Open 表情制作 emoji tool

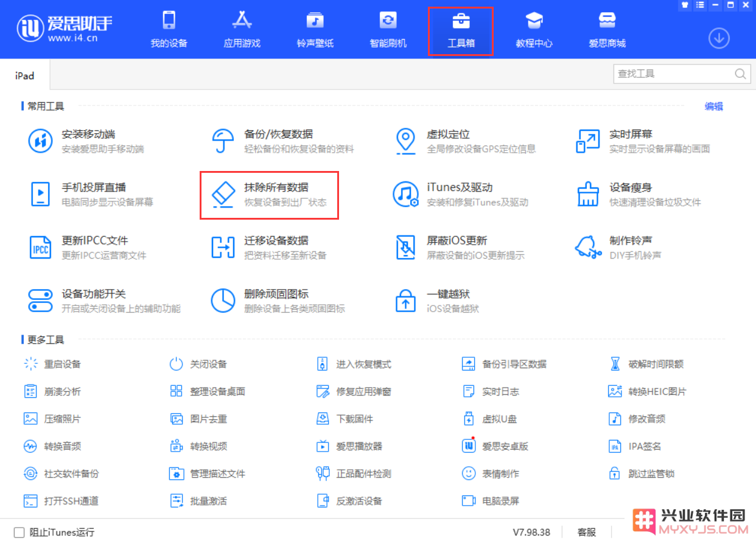tap(491, 473)
